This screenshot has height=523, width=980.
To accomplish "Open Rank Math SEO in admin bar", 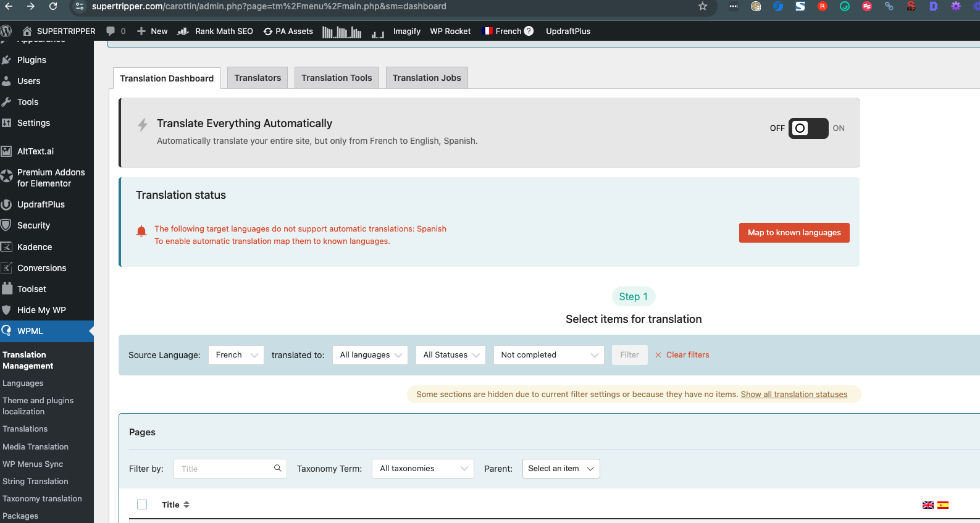I will (x=215, y=31).
